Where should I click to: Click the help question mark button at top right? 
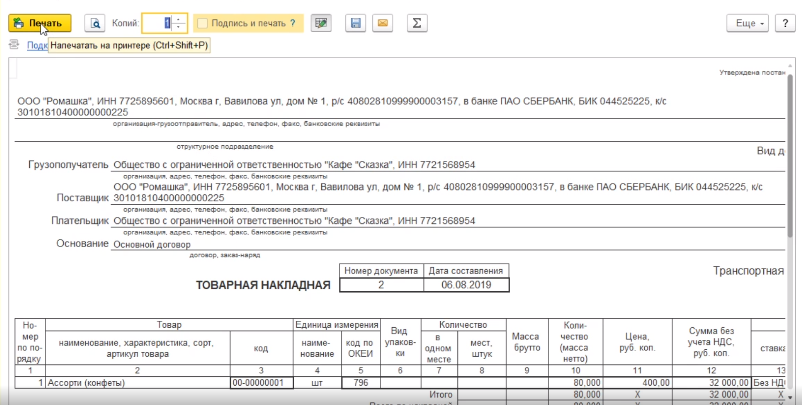tap(783, 22)
